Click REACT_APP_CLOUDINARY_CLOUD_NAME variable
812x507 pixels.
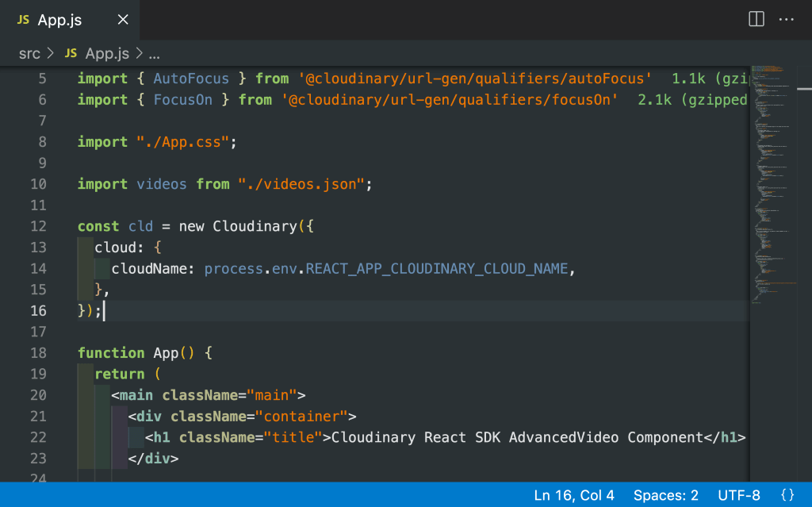click(x=437, y=268)
